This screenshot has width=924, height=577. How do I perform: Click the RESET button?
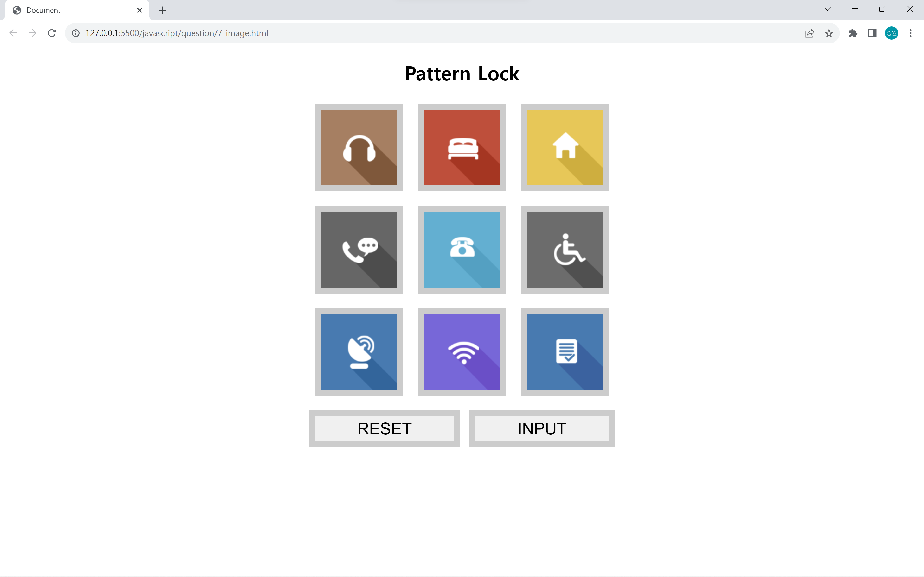pos(384,428)
